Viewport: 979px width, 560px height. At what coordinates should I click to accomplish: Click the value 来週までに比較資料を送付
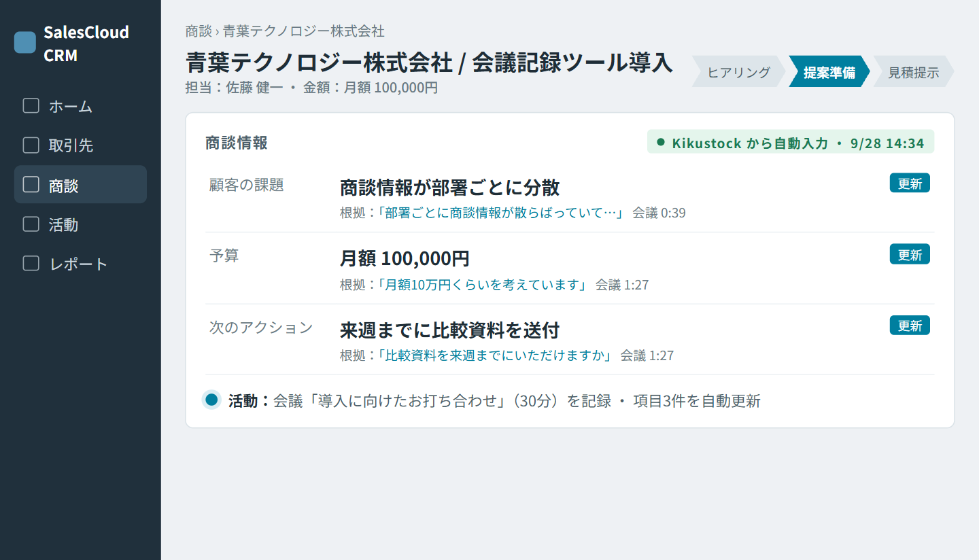[449, 330]
